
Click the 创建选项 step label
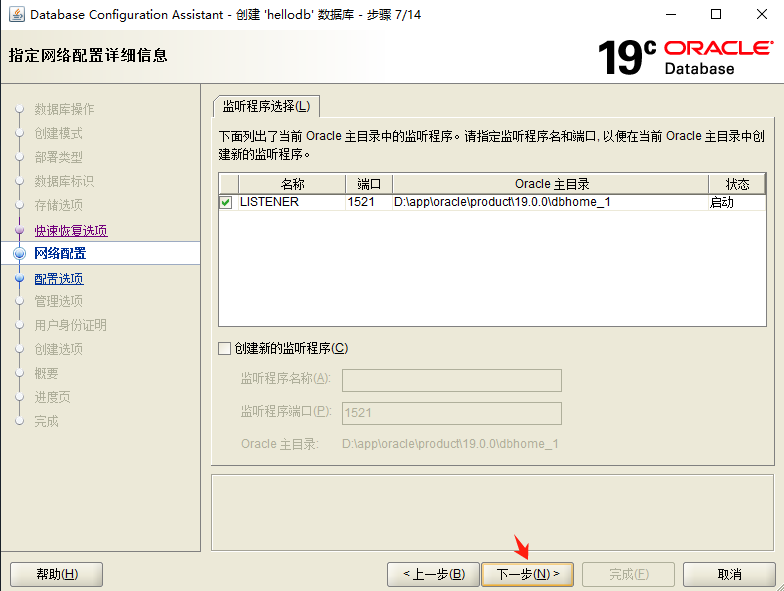click(x=58, y=349)
